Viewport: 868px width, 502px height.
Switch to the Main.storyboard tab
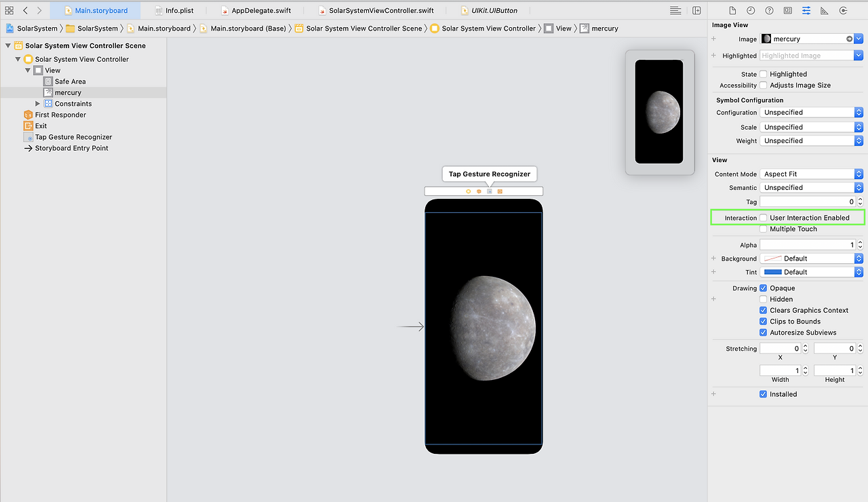tap(96, 11)
